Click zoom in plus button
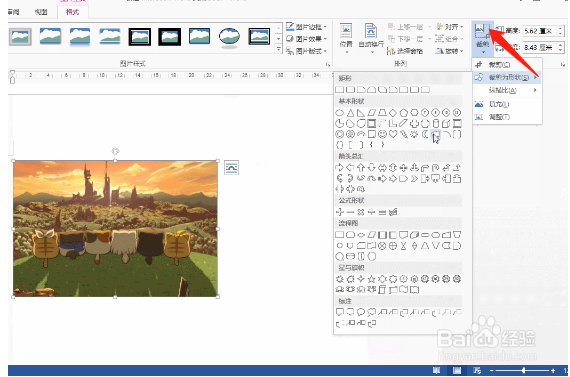570x377 pixels. coord(553,370)
